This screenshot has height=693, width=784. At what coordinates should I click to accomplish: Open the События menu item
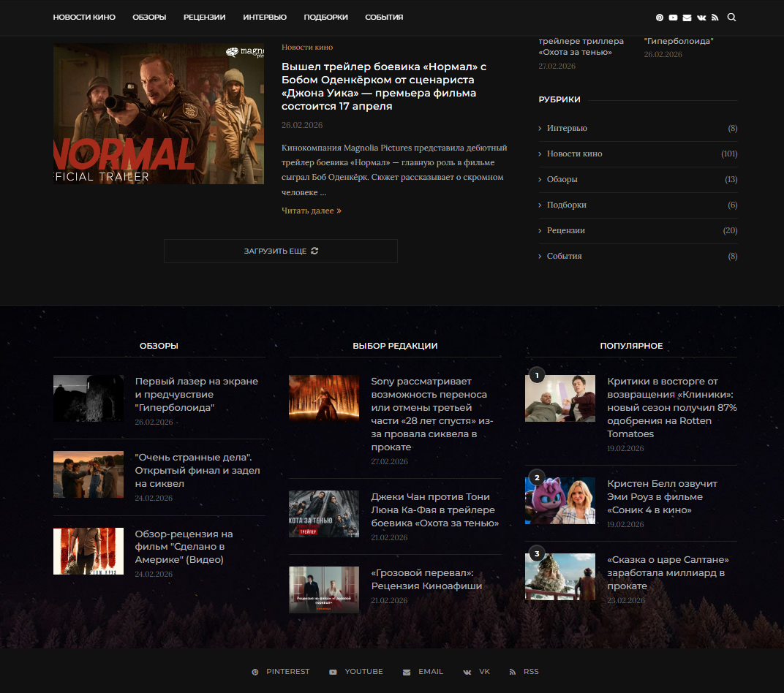click(x=384, y=17)
